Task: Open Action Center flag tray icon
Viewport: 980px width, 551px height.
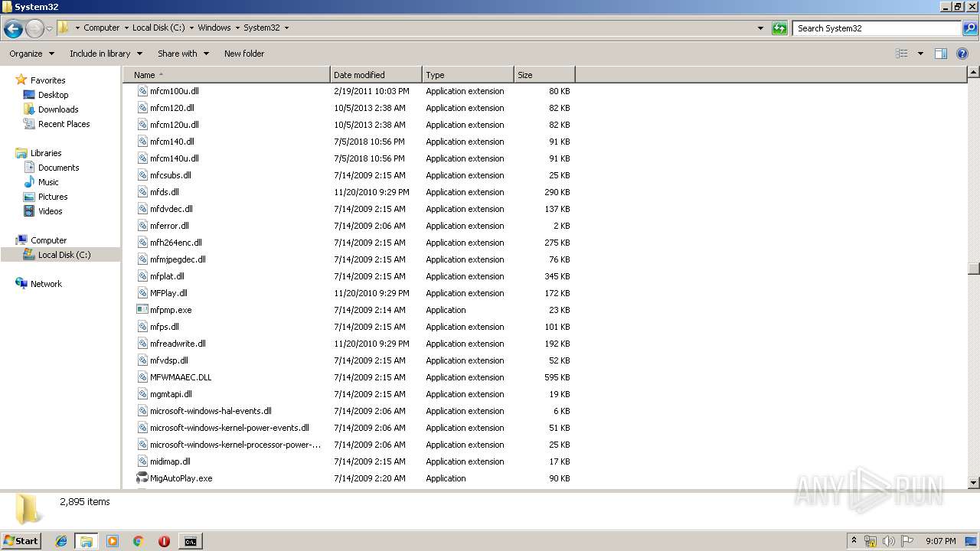Action: tap(907, 541)
